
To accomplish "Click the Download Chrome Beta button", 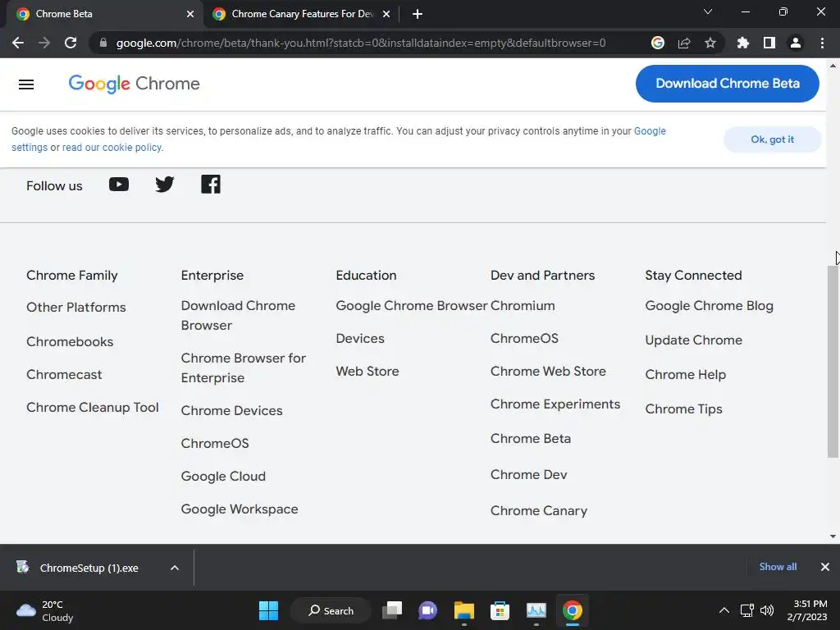I will 728,84.
